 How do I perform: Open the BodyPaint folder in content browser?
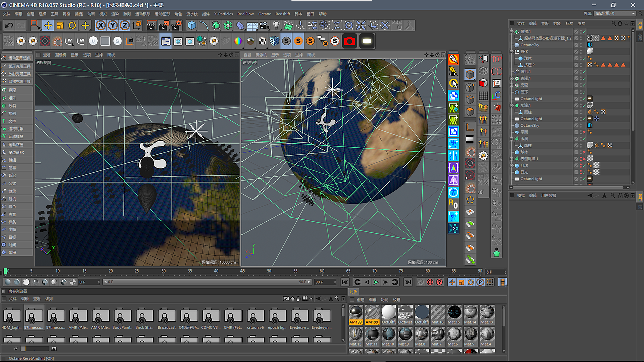(122, 318)
